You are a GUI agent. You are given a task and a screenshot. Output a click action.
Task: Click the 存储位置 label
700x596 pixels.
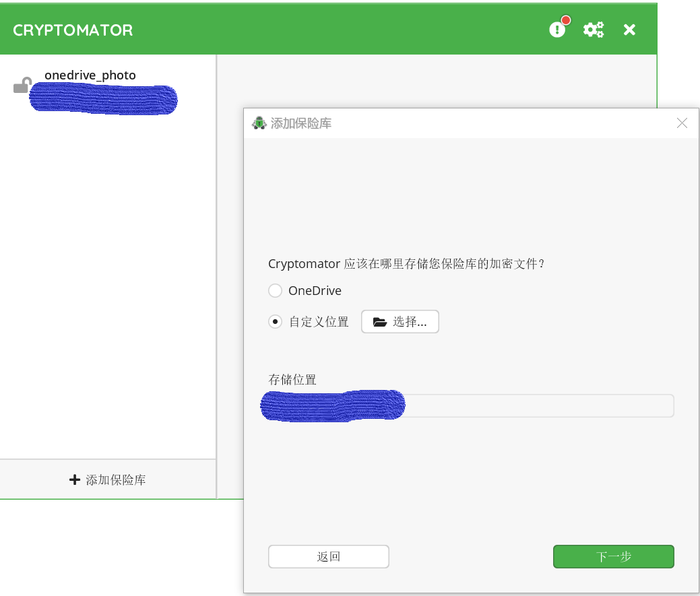click(292, 380)
